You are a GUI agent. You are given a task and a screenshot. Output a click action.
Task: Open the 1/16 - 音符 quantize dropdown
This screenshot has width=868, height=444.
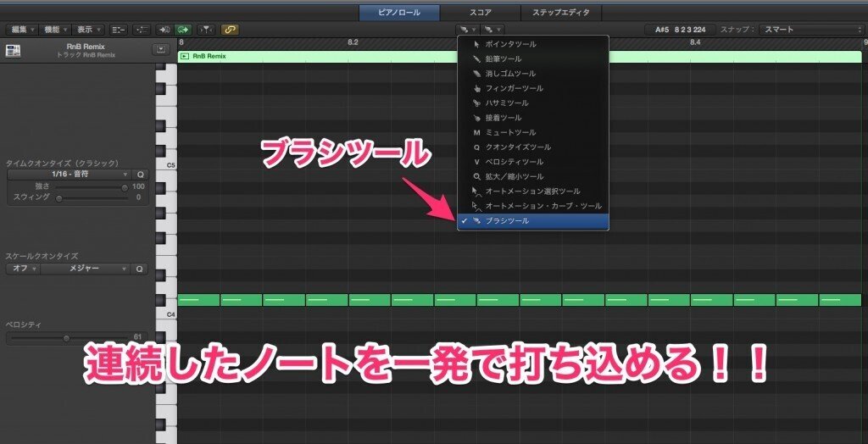point(70,175)
